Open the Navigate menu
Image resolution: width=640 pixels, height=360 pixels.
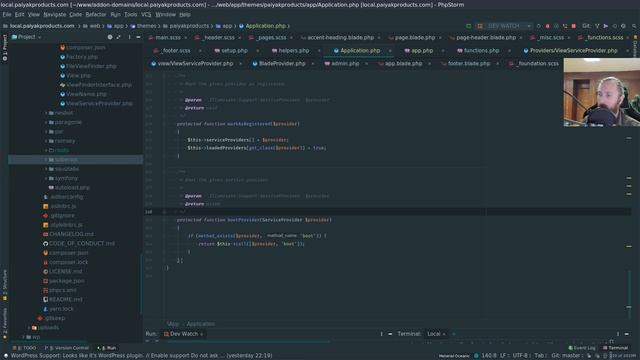[55, 14]
